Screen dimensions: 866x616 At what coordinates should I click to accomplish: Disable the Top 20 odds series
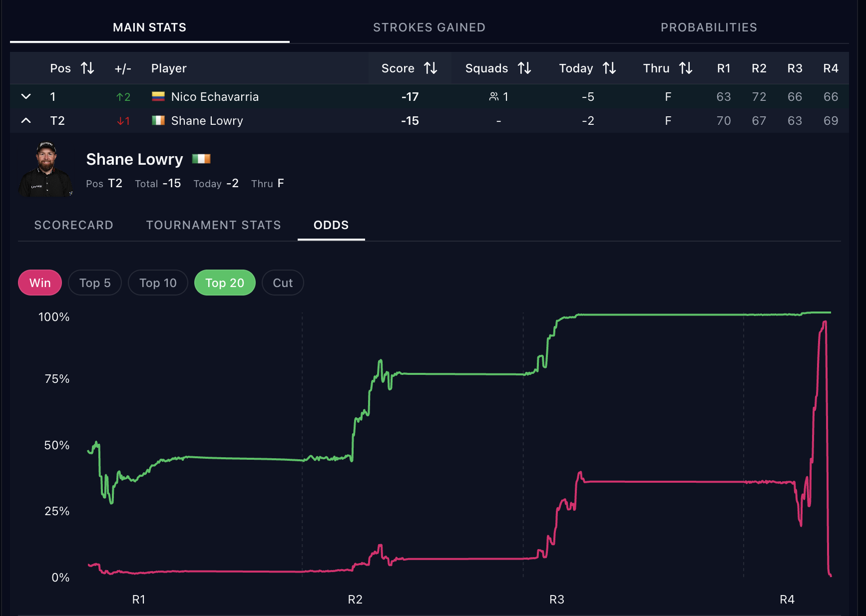point(225,283)
